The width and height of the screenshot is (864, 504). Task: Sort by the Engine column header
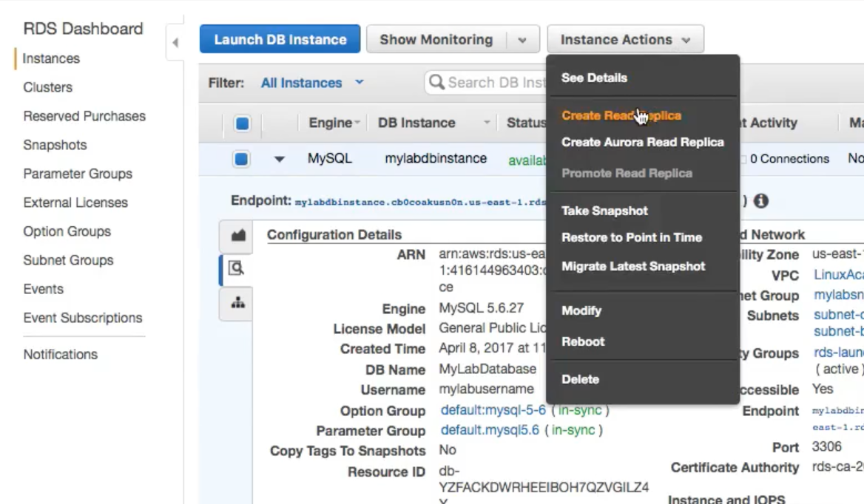(x=330, y=123)
